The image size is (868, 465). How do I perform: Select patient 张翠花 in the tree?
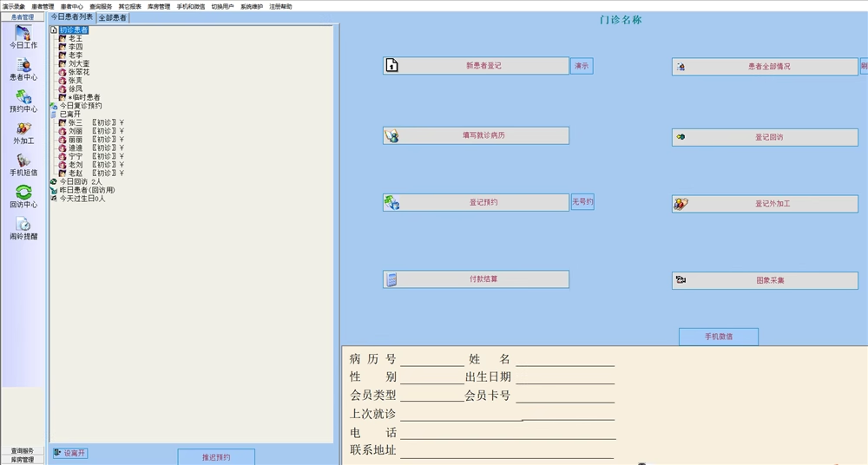(79, 72)
